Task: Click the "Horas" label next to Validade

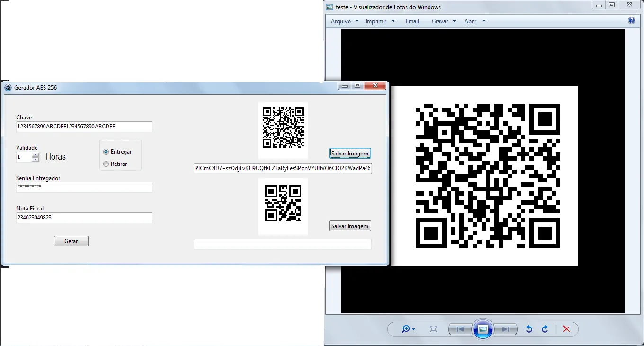Action: pos(56,157)
